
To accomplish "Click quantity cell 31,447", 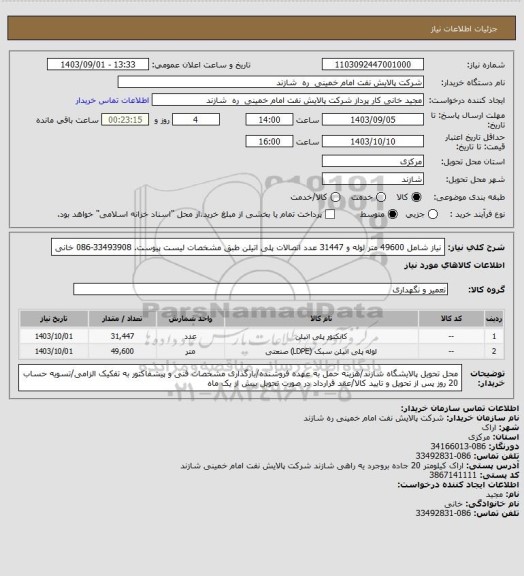I will click(x=122, y=336).
